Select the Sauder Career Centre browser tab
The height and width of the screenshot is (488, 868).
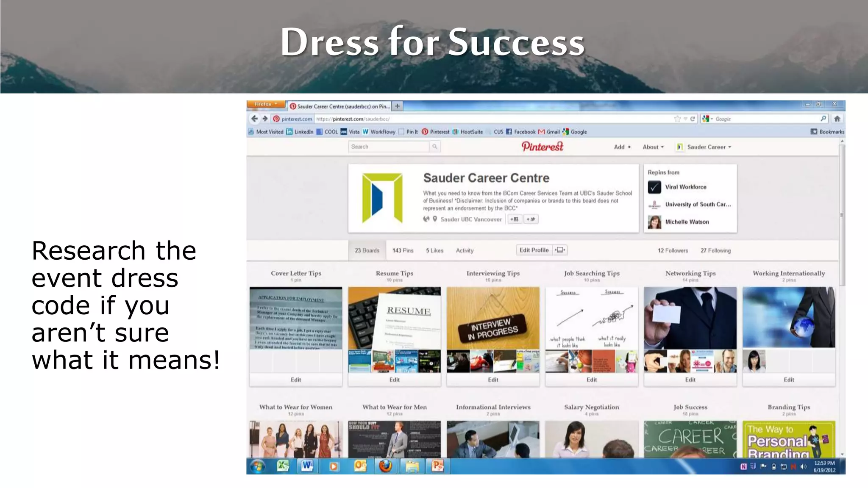click(x=340, y=106)
